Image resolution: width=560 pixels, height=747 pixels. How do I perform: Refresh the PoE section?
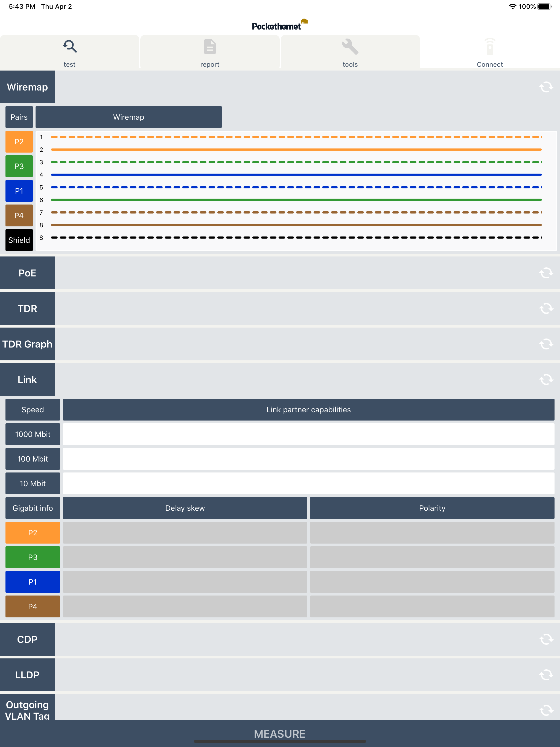pyautogui.click(x=546, y=273)
